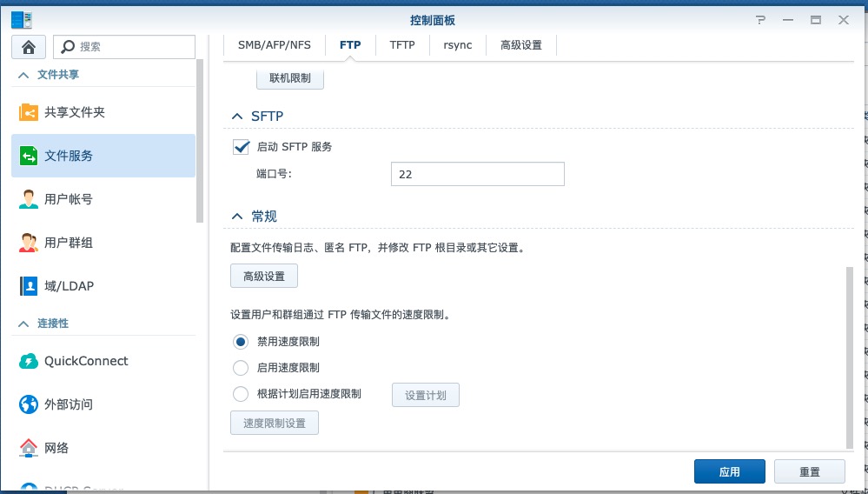
Task: Uncheck Enable SFTP service (启动 SFTP 服务)
Action: point(242,147)
